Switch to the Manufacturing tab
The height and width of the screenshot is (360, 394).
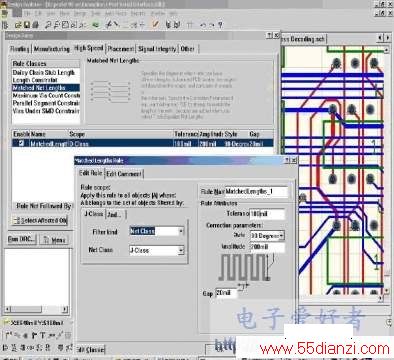click(52, 49)
